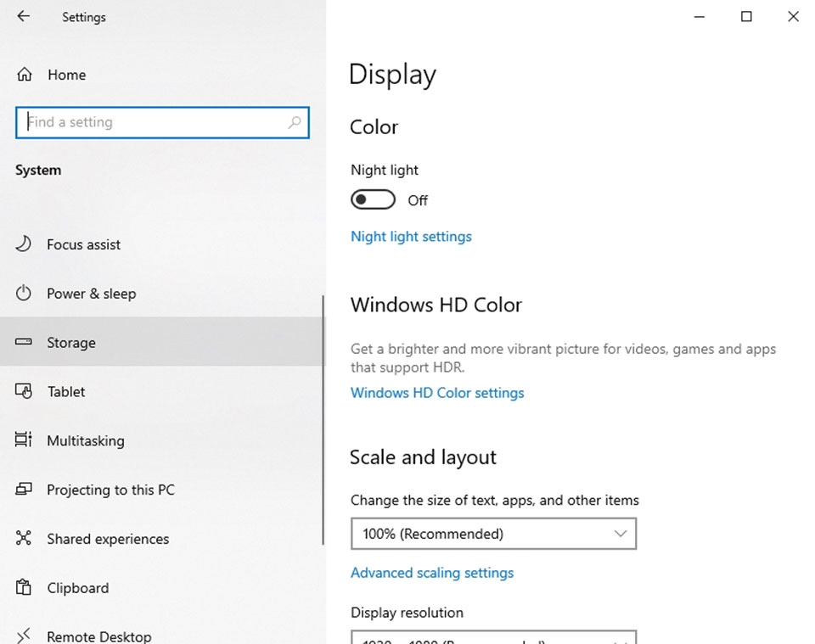Select Remote Desktop in the sidebar
Viewport: 815px width, 644px height.
point(98,636)
